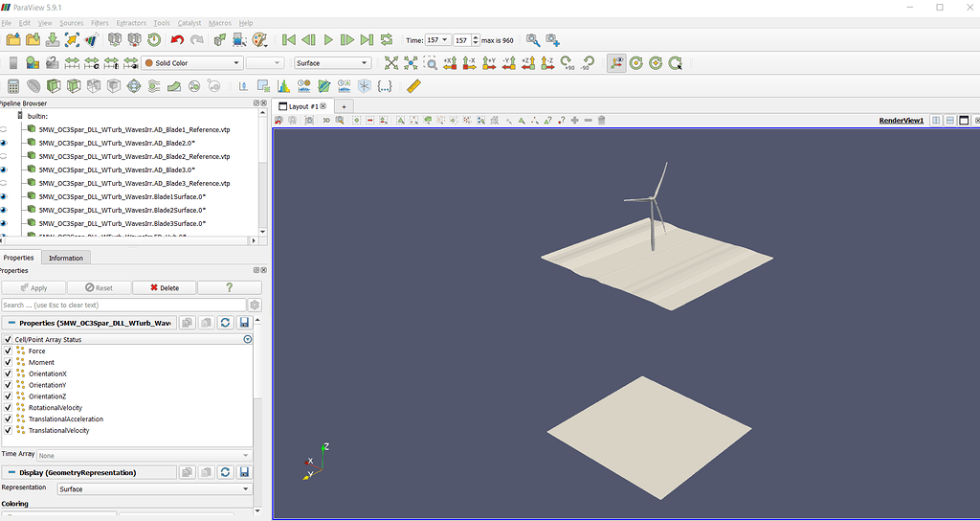Open the Surface representation dropdown in toolbar
Image resolution: width=980 pixels, height=521 pixels.
tap(332, 63)
